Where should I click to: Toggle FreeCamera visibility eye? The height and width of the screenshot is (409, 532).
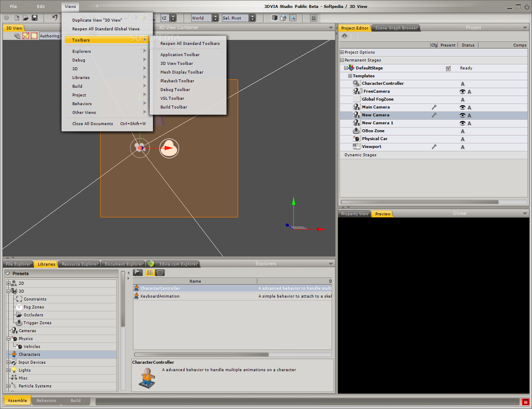(x=462, y=92)
